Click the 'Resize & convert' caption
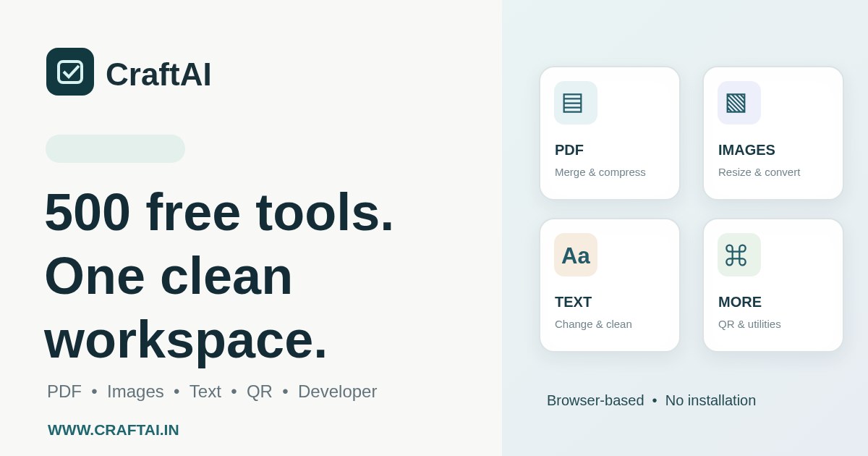Screen dimensions: 868x456 tap(759, 172)
